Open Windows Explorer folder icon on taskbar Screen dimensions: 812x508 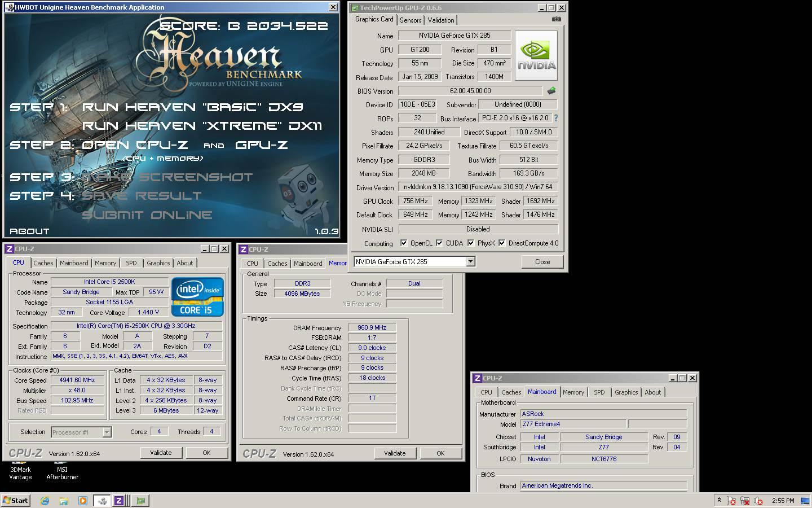tap(64, 501)
